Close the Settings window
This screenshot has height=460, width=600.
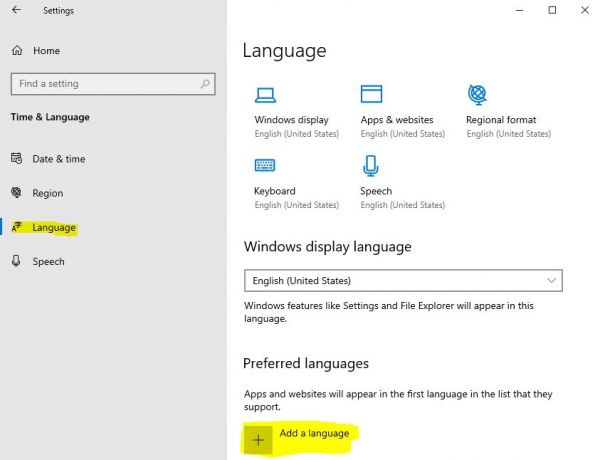pos(594,11)
